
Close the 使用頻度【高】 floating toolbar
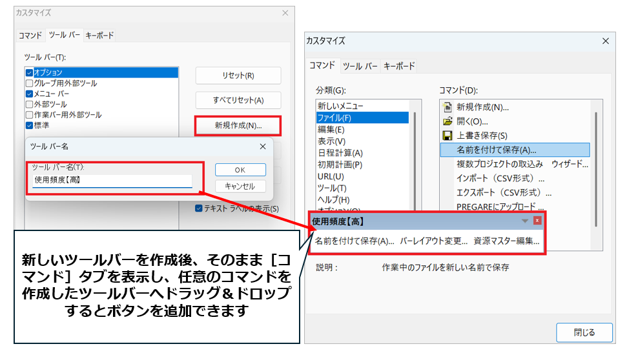(x=537, y=221)
